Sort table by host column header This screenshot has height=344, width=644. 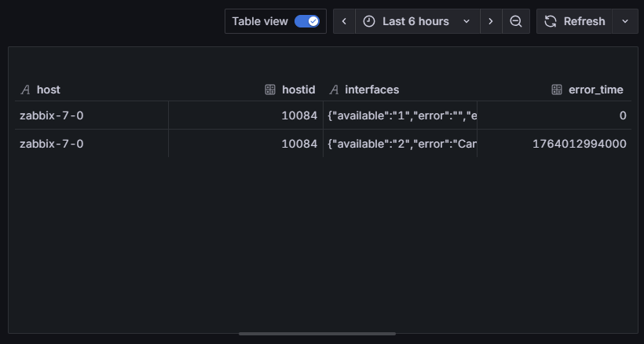coord(49,90)
